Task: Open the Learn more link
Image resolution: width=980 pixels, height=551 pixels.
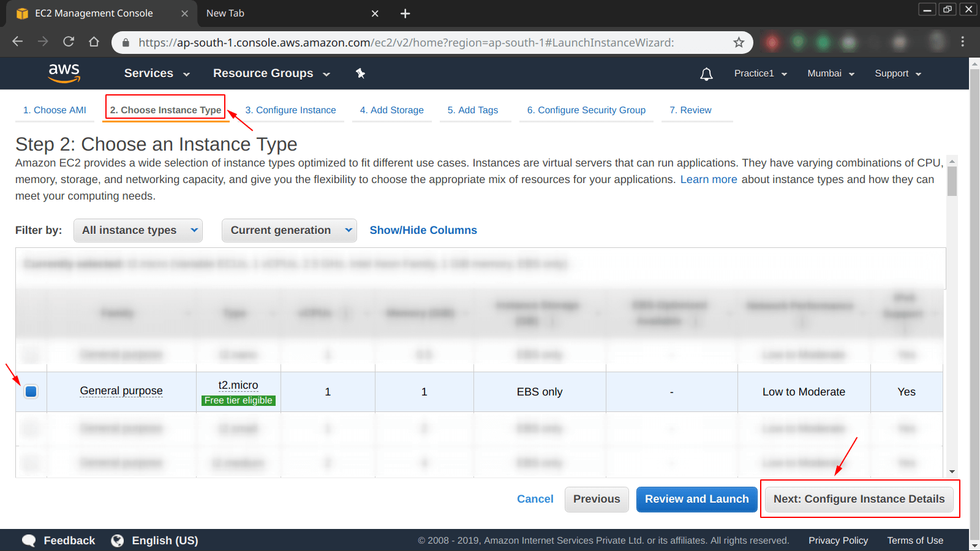Action: point(709,179)
